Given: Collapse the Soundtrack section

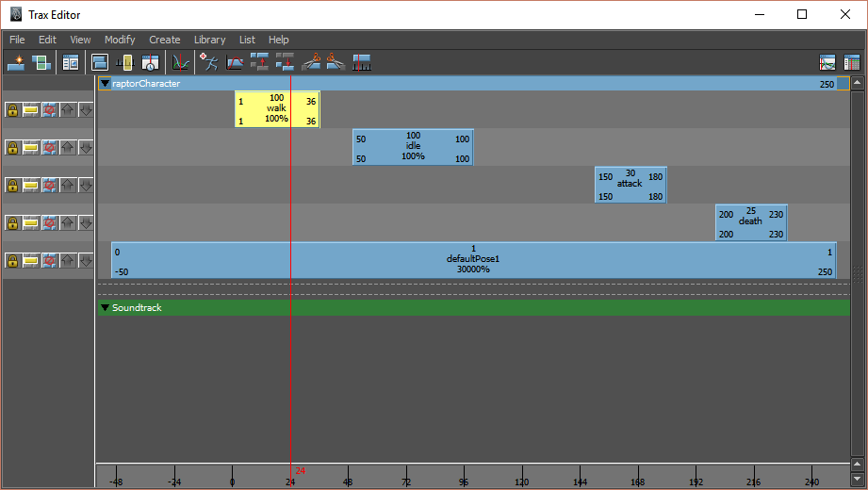Looking at the screenshot, I should [105, 308].
